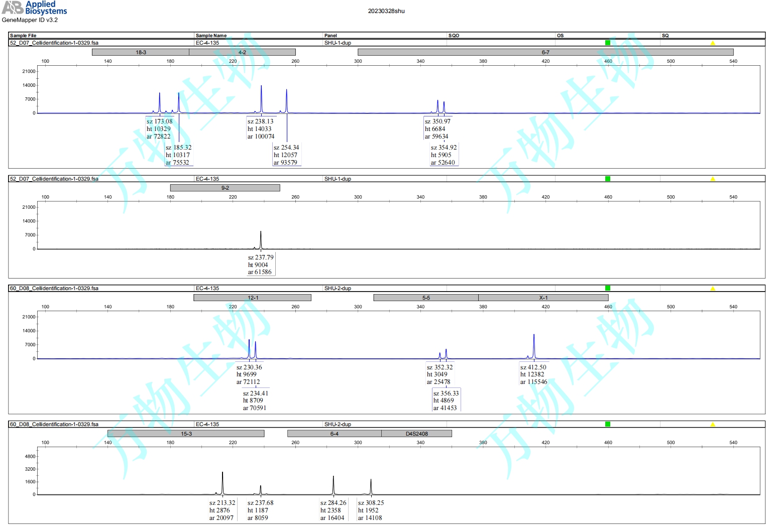Select the D4S2408 marker bar
The image size is (768, 532).
tap(416, 434)
